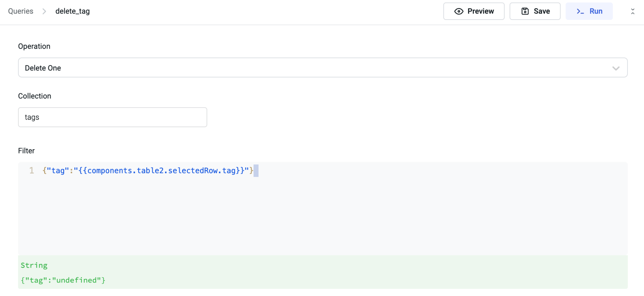Click the breadcrumb separator arrow
The height and width of the screenshot is (296, 644).
(44, 11)
